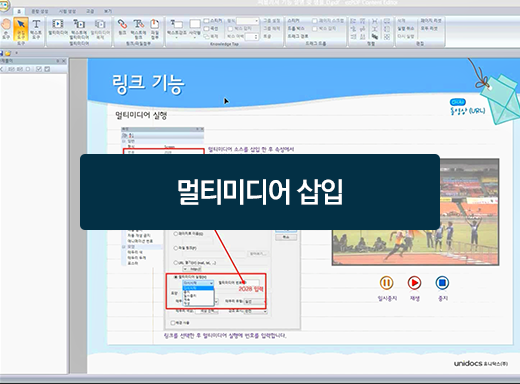Screen dimensions: 520x384
Task: Open the last ribbon tab
Action: [x=108, y=11]
